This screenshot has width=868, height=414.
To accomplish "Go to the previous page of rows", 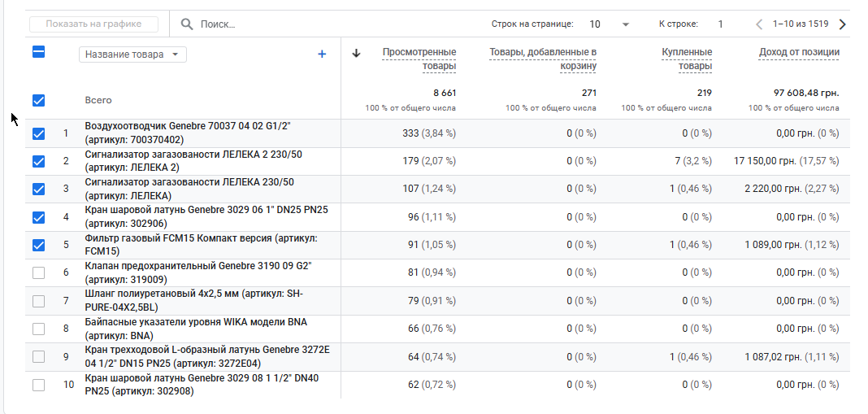I will [x=759, y=24].
